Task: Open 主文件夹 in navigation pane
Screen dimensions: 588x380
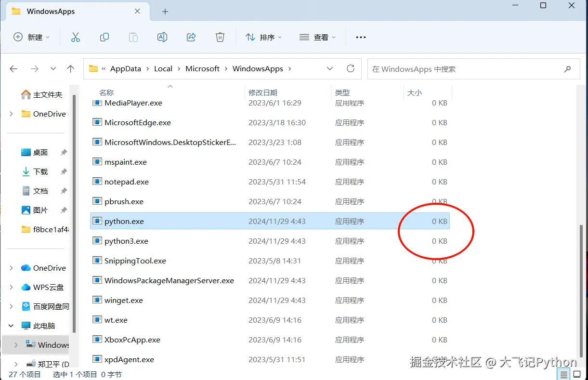Action: point(41,94)
